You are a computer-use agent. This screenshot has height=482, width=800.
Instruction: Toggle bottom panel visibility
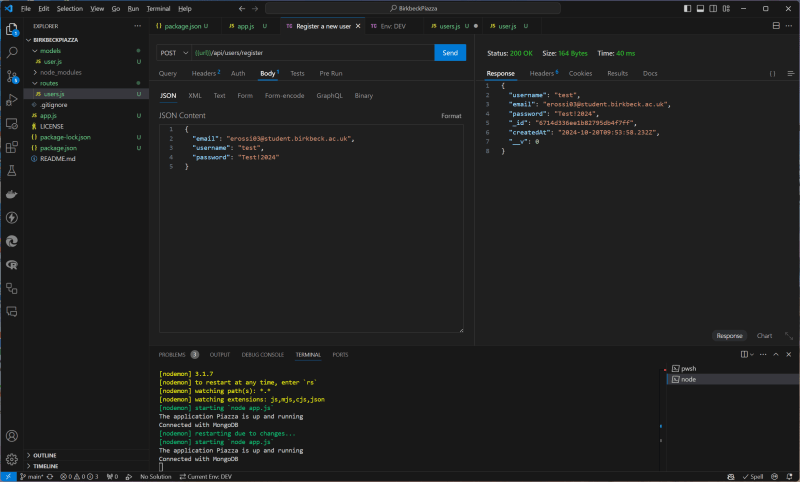coord(700,9)
